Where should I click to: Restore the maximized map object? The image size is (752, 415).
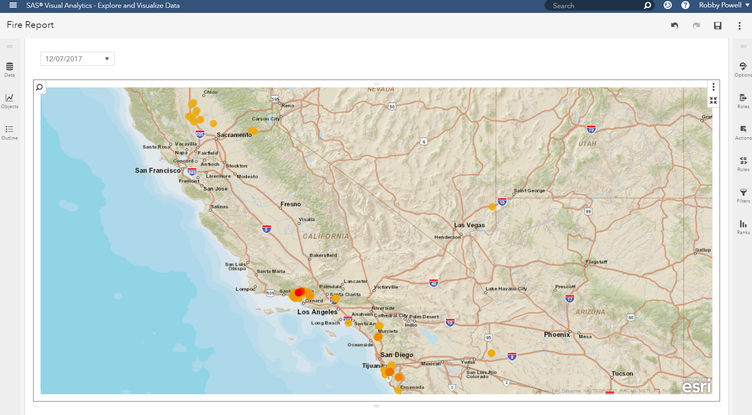tap(713, 100)
